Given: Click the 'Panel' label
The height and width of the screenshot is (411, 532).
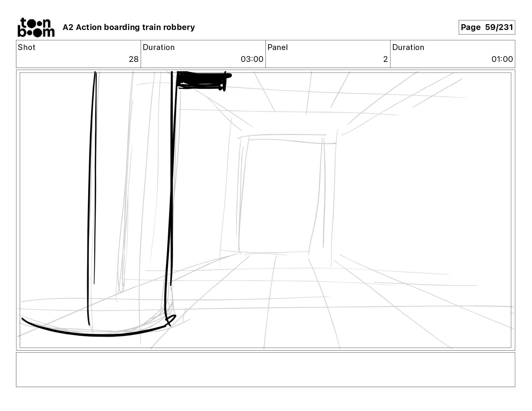Looking at the screenshot, I should click(277, 47).
